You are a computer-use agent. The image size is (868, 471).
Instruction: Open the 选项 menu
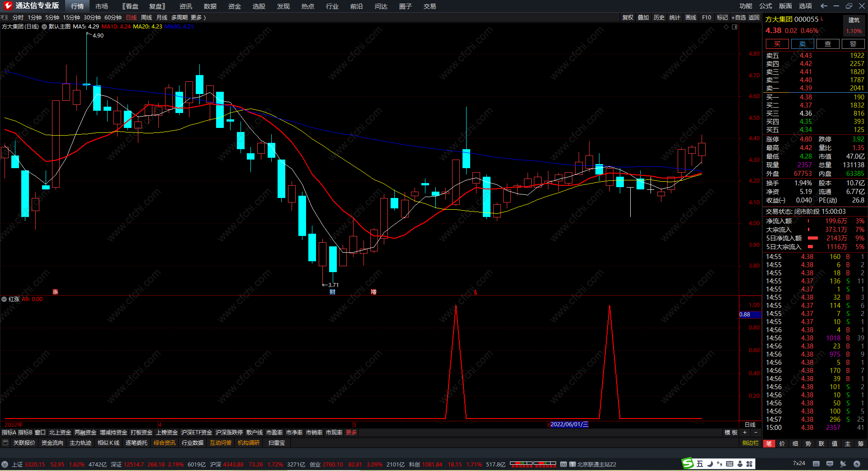pyautogui.click(x=806, y=6)
